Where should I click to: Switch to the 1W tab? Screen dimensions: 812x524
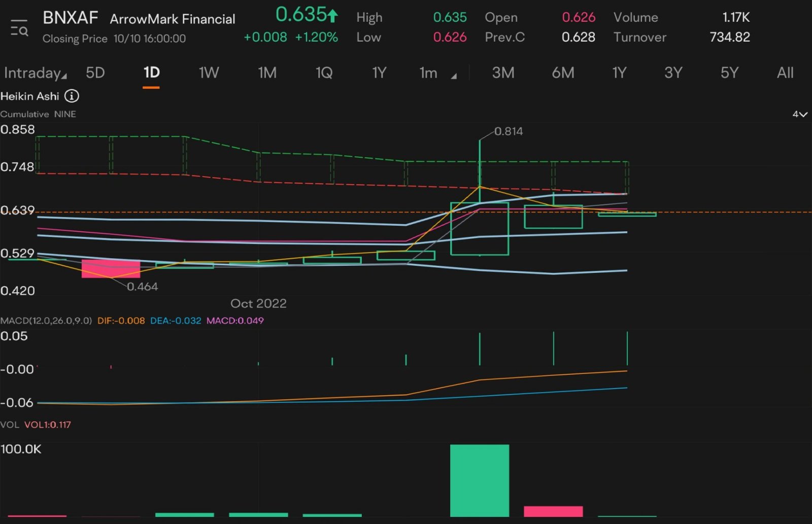[x=209, y=73]
